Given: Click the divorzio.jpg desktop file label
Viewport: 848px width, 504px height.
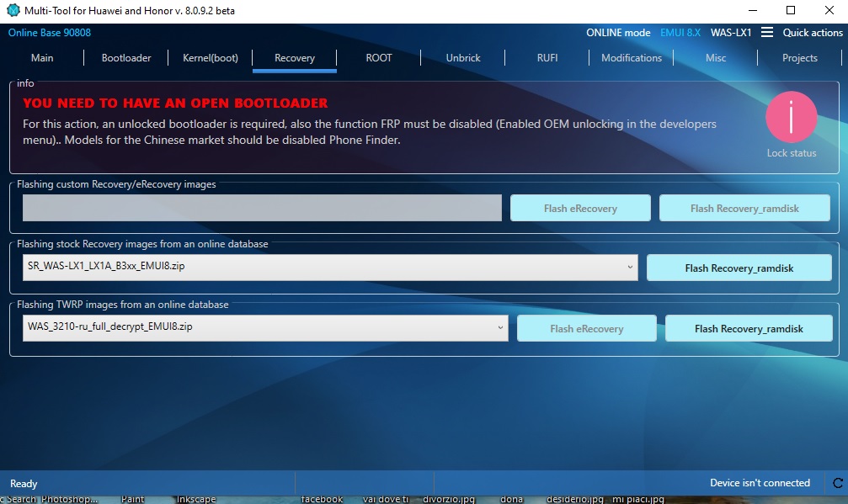Looking at the screenshot, I should pos(449,499).
